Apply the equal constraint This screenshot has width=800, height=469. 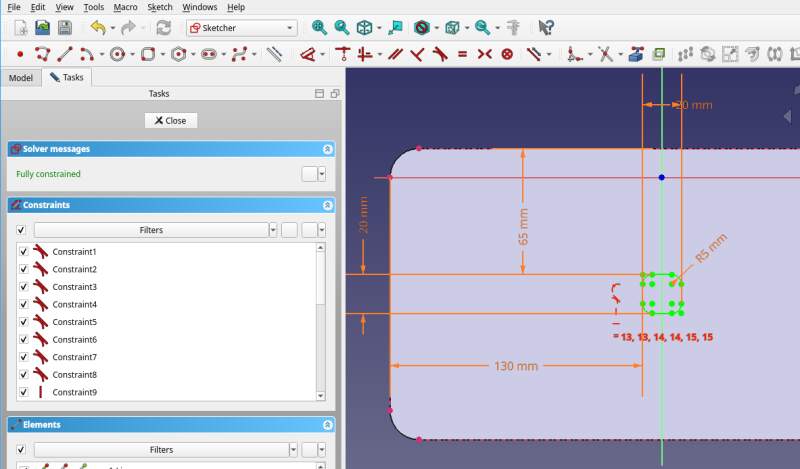pos(462,54)
